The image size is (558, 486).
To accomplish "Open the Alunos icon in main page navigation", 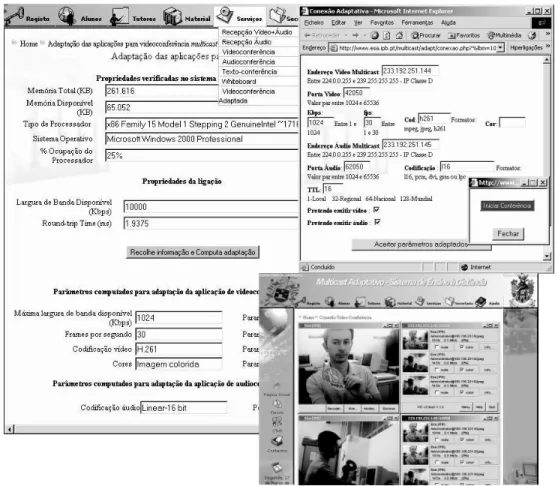I will pos(67,16).
